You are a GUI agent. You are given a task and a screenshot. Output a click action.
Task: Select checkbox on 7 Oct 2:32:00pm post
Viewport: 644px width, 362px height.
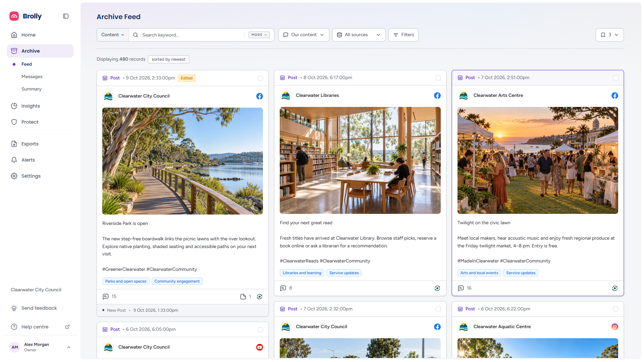coord(438,309)
